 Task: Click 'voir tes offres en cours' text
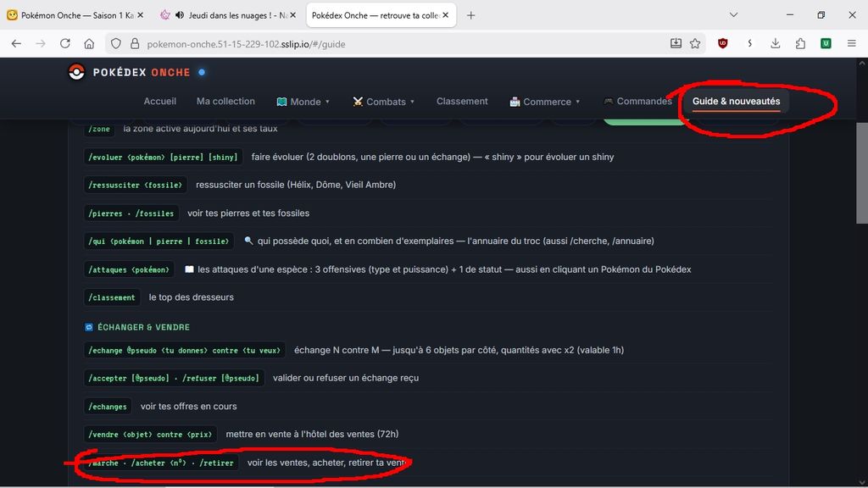188,406
